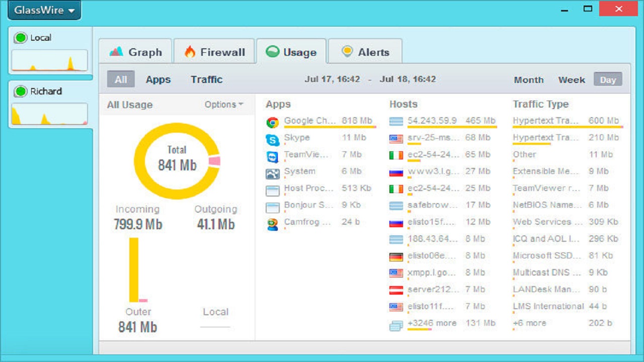Select the Richard computer in sidebar
Screen dimensions: 644x362
(50, 105)
